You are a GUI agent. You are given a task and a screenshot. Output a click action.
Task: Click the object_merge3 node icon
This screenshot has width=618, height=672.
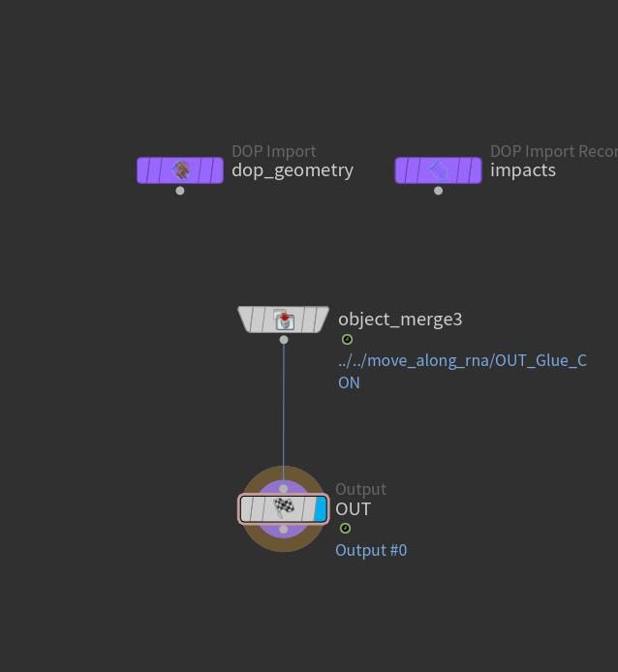coord(284,320)
